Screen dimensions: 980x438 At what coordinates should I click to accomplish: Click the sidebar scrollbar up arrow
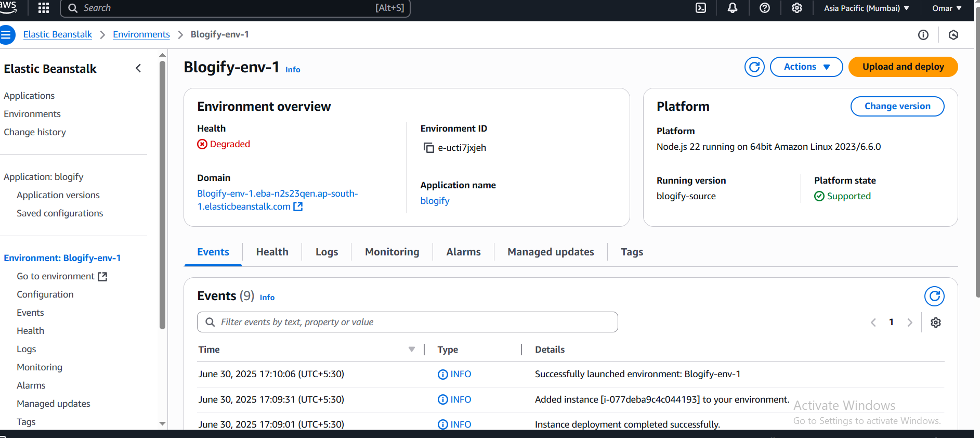(162, 55)
